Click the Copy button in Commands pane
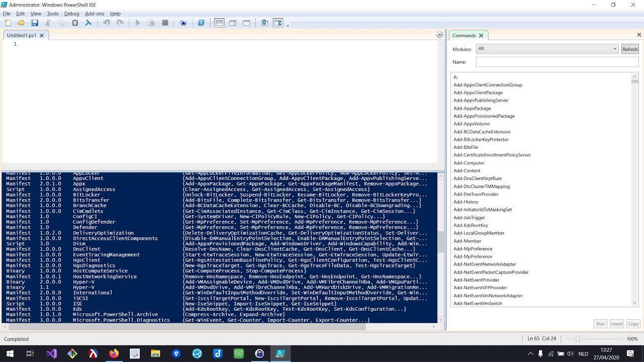 pyautogui.click(x=633, y=324)
